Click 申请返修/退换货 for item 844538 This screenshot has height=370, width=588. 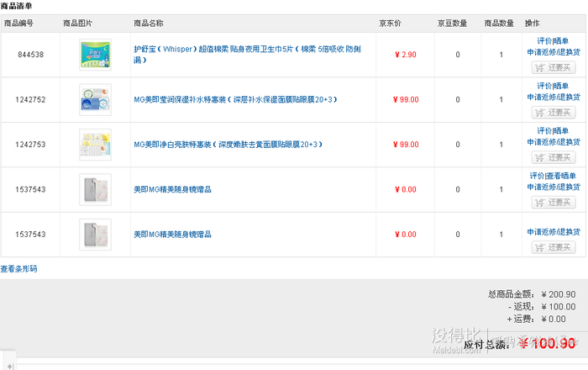point(554,52)
